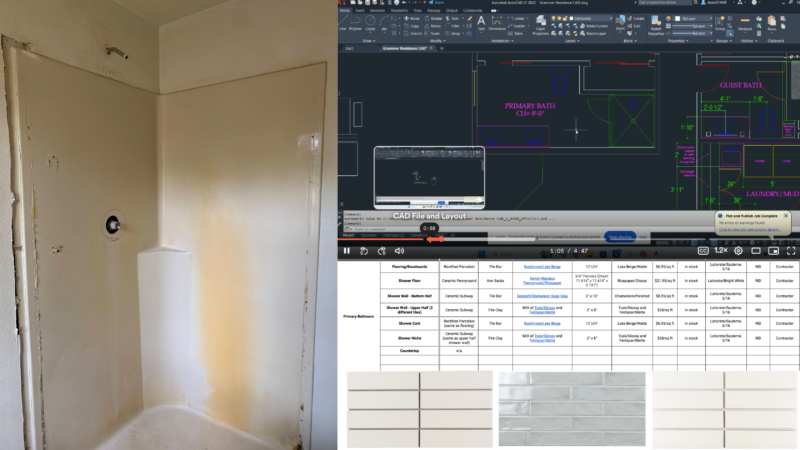The image size is (800, 450).
Task: Open the View ribbon tab
Action: coord(418,10)
